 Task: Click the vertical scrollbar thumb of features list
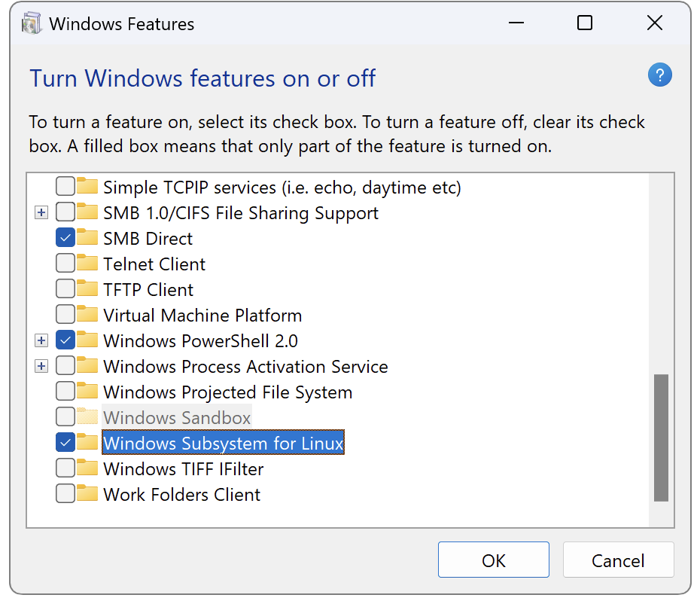coord(661,438)
